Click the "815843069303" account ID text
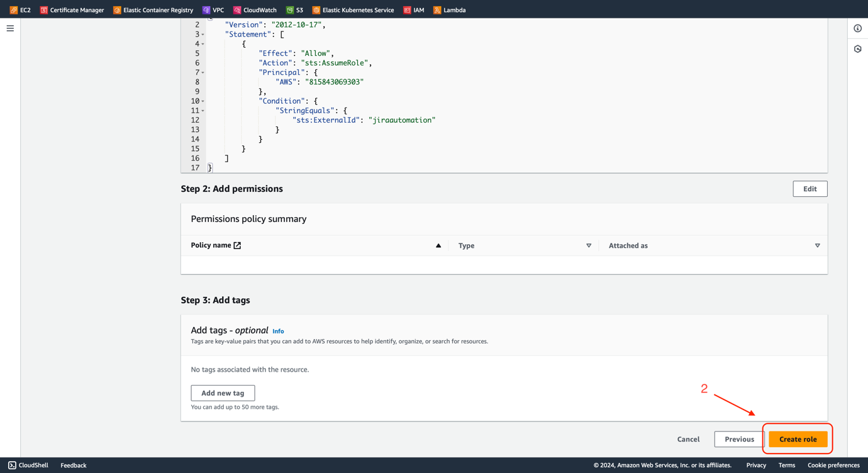The height and width of the screenshot is (473, 868). [x=335, y=82]
